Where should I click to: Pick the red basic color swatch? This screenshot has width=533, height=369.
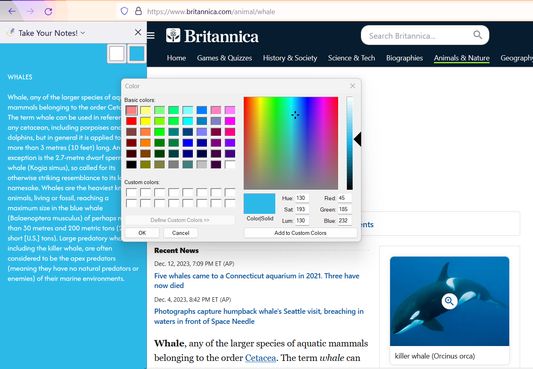point(132,121)
